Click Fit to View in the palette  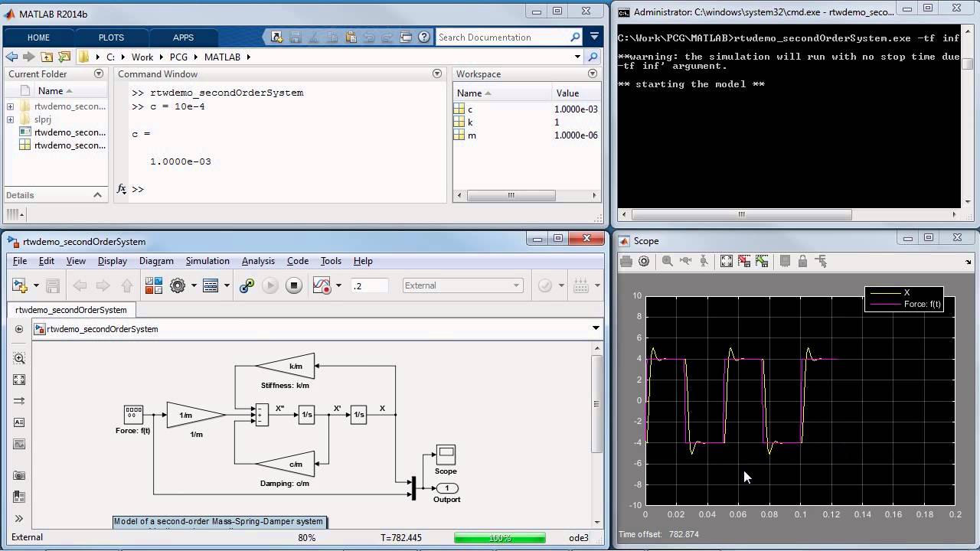[x=19, y=380]
